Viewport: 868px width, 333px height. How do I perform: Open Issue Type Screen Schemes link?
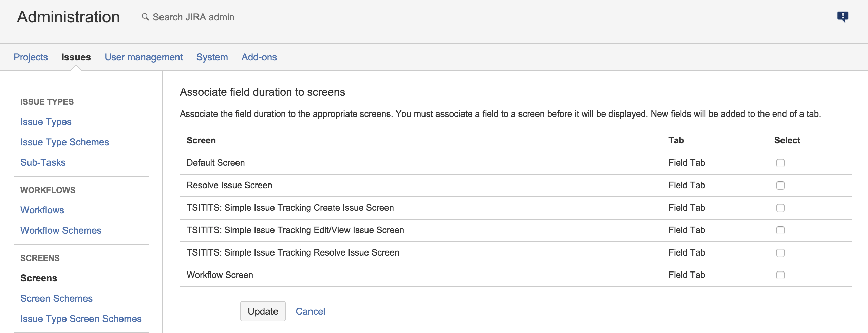click(x=81, y=319)
